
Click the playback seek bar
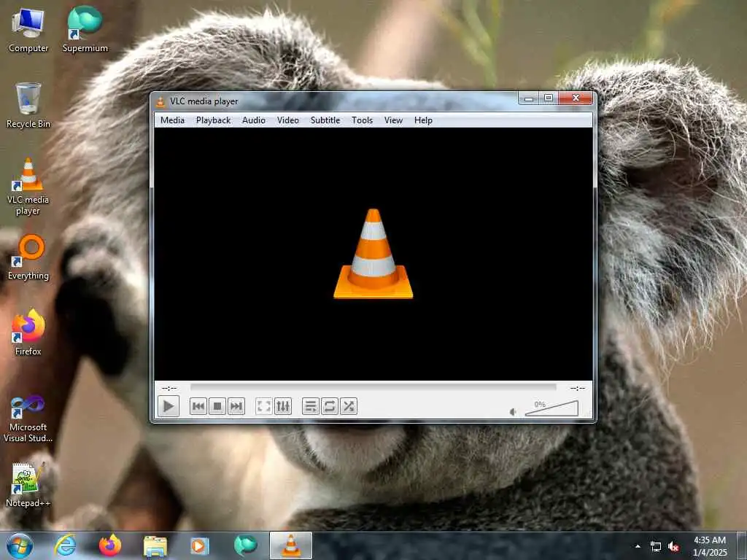[x=373, y=388]
